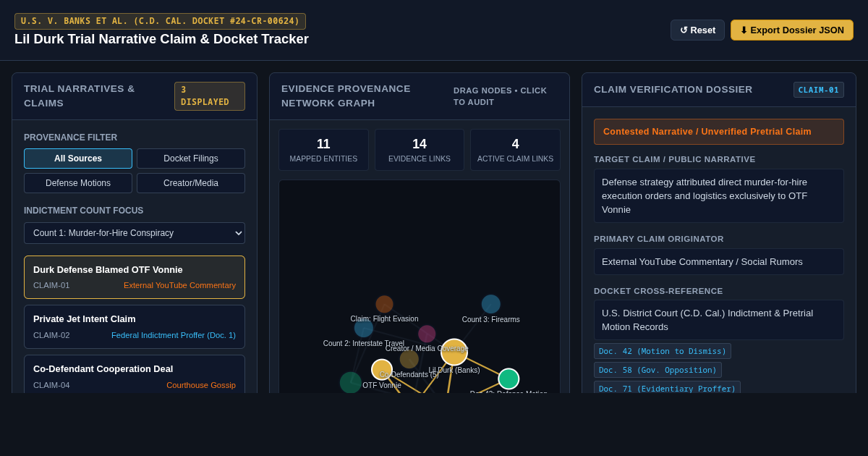Screen dimensions: 868x456
Task: Open Doc. 71 (Evidentiary Proffer) reference
Action: pos(667,387)
